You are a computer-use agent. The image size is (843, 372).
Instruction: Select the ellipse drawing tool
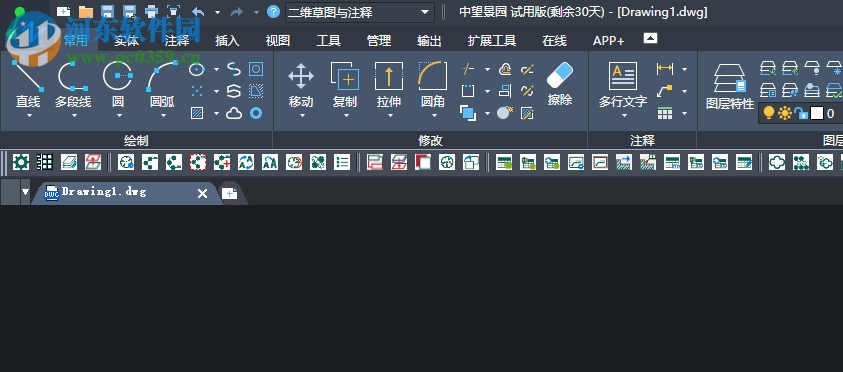tap(197, 69)
